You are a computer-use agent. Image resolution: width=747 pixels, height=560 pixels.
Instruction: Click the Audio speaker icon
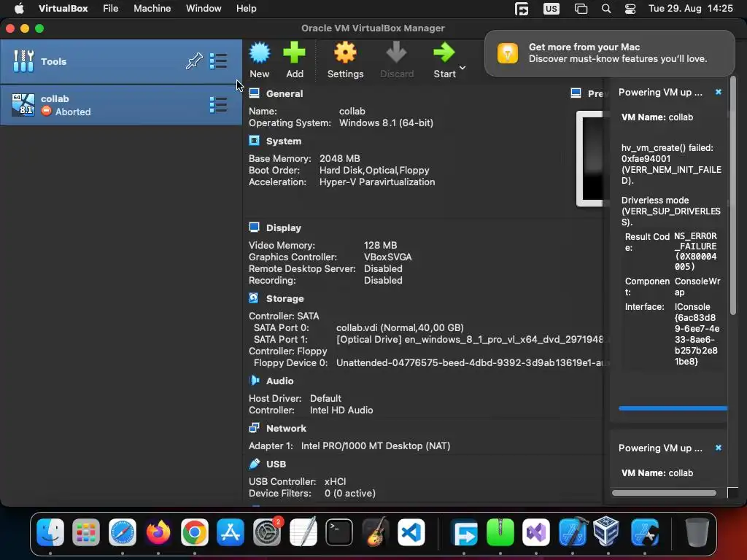coord(255,380)
